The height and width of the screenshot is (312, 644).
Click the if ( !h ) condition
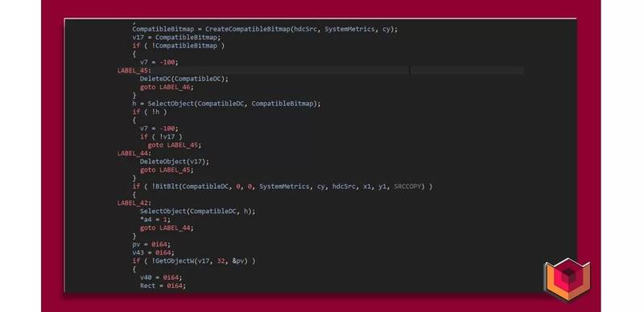150,112
